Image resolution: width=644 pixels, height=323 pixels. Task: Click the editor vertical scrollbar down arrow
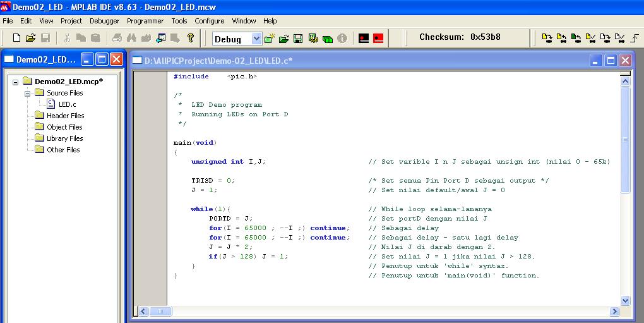point(625,300)
